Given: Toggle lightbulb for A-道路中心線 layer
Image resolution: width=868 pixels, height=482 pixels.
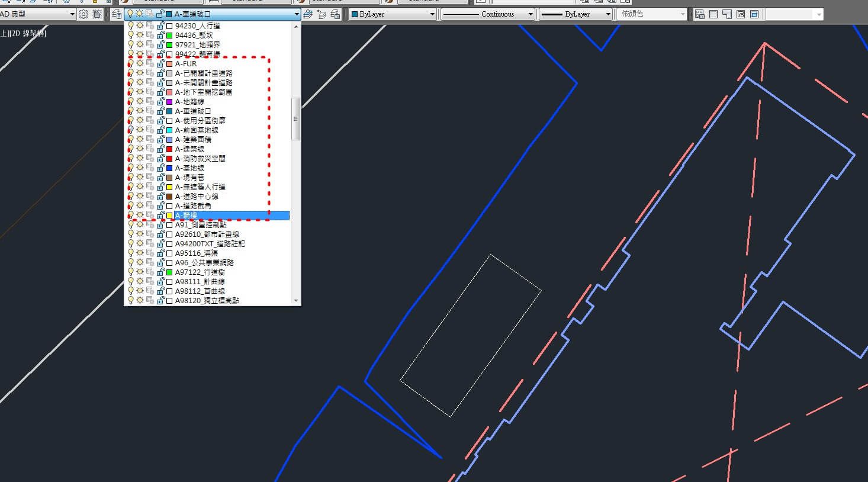Looking at the screenshot, I should pos(131,196).
